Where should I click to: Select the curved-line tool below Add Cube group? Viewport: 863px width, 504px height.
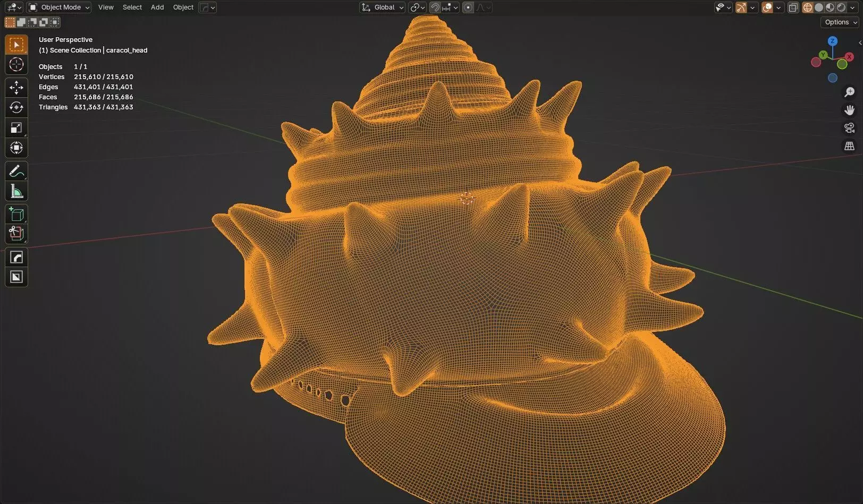coord(16,257)
